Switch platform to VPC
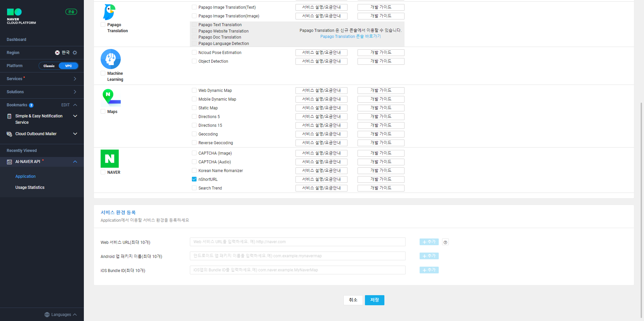The image size is (644, 321). coord(68,66)
